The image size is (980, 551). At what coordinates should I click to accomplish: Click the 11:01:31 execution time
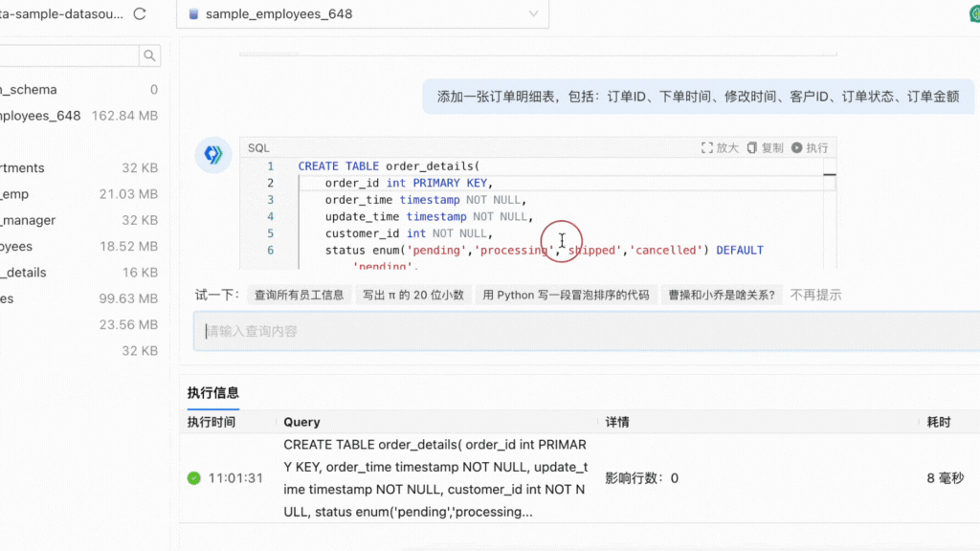235,478
